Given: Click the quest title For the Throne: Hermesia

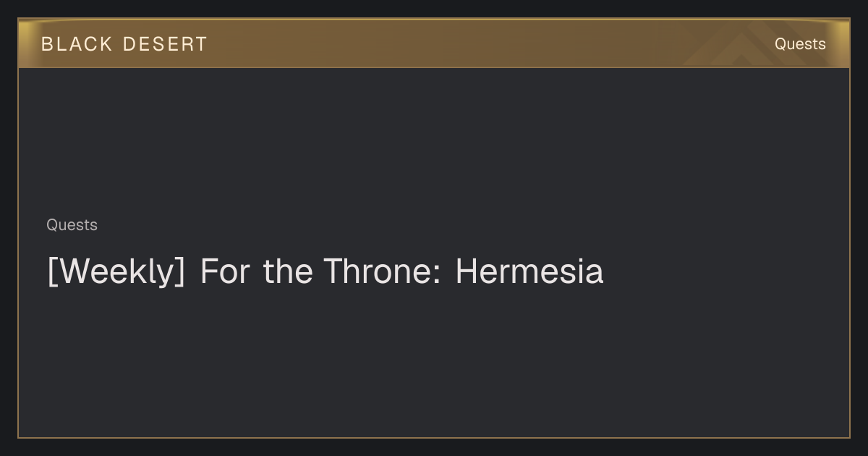Looking at the screenshot, I should click(325, 272).
